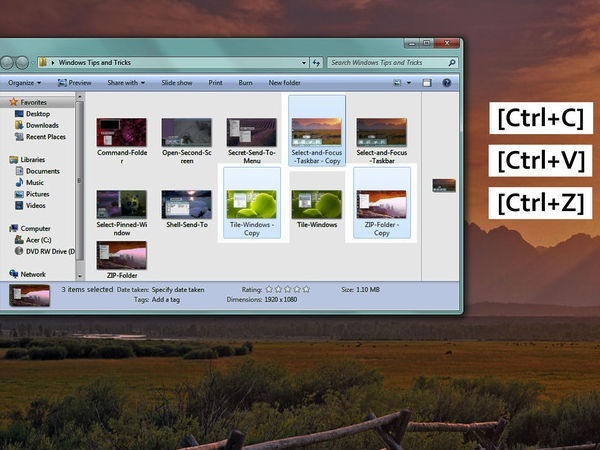
Task: Open the Music library
Action: tap(35, 183)
